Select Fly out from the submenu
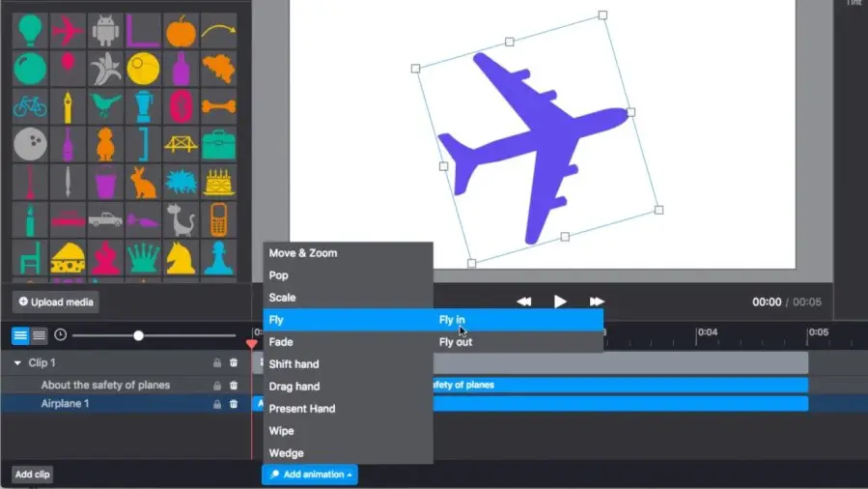Screen dimensions: 868x489 click(x=518, y=342)
